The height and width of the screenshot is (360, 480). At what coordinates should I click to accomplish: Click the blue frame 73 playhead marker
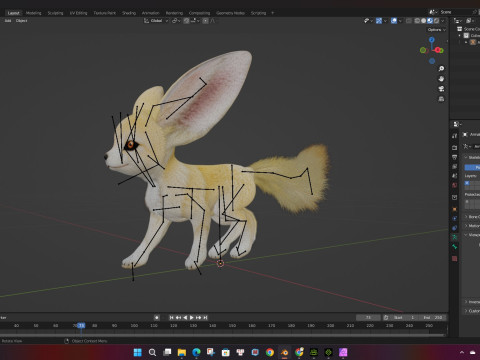(x=81, y=325)
